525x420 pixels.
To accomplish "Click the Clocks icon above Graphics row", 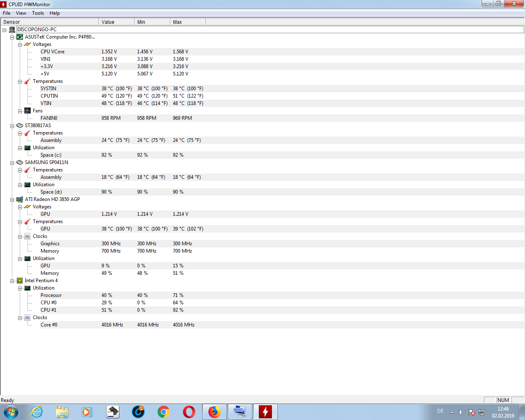I will tap(27, 236).
